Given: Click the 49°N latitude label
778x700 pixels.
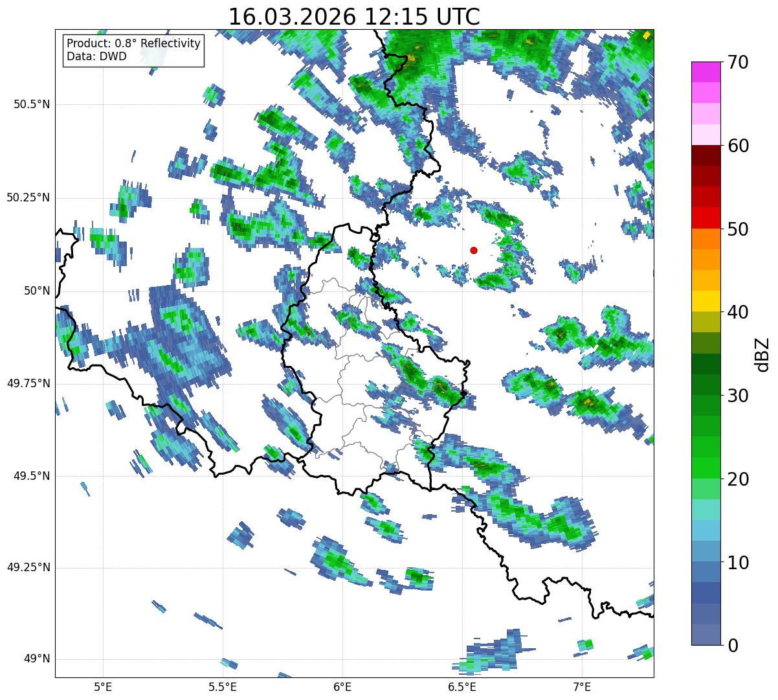Looking at the screenshot, I should [38, 659].
